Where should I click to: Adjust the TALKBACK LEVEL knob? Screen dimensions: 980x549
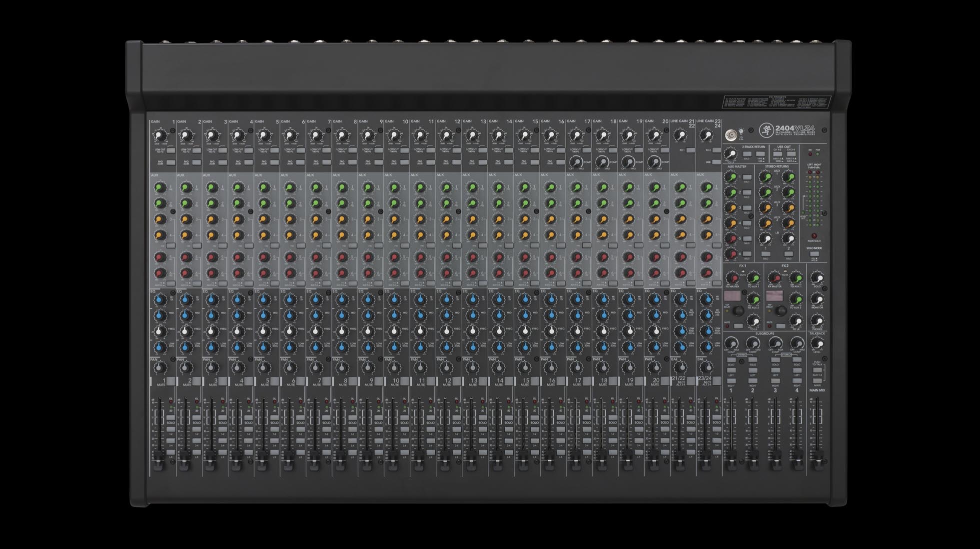[x=817, y=344]
